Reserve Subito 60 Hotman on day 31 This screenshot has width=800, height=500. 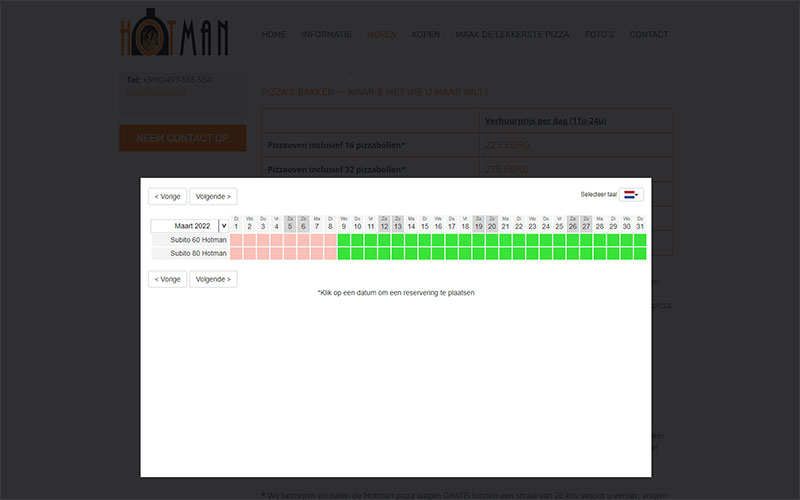[640, 240]
